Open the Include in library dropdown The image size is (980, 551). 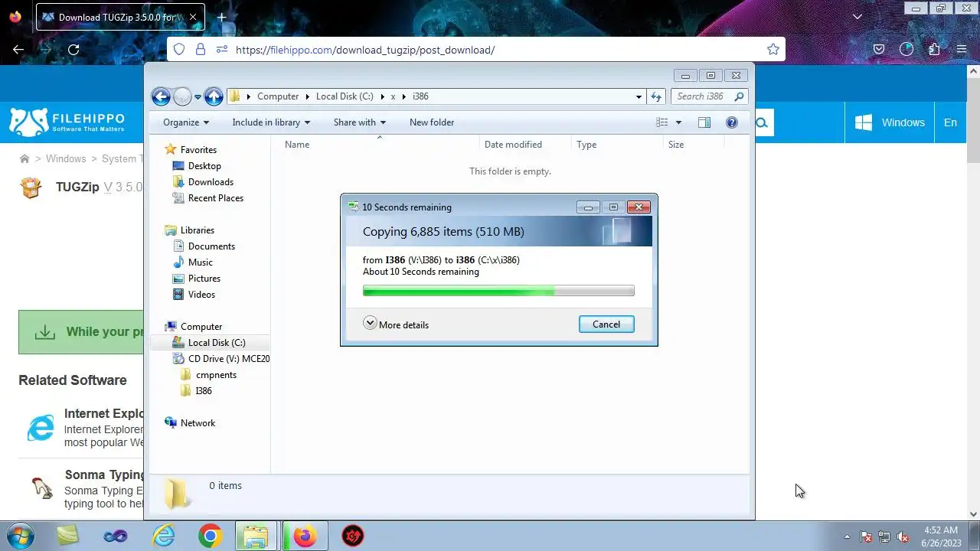[x=271, y=122]
